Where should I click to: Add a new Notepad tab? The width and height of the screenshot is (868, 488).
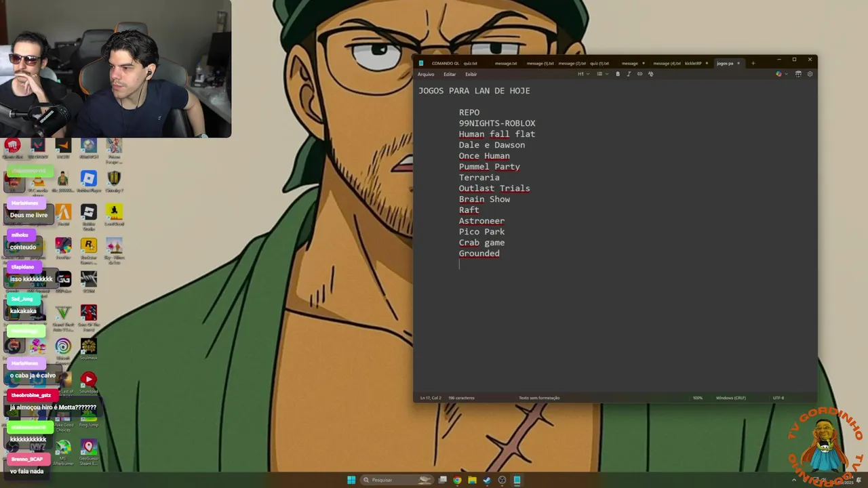(x=753, y=63)
